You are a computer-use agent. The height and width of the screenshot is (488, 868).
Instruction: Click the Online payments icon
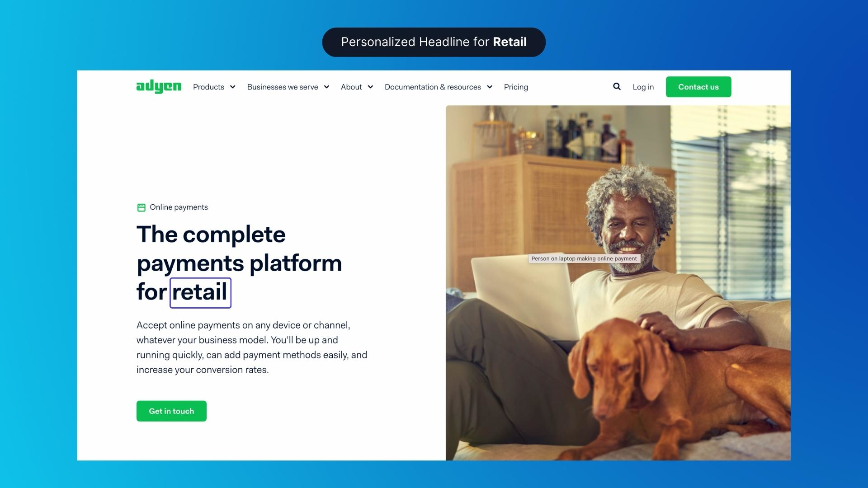(142, 207)
